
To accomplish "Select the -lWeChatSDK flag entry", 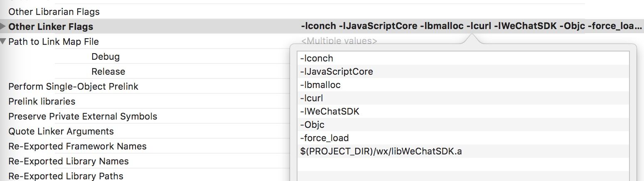I will click(x=329, y=112).
